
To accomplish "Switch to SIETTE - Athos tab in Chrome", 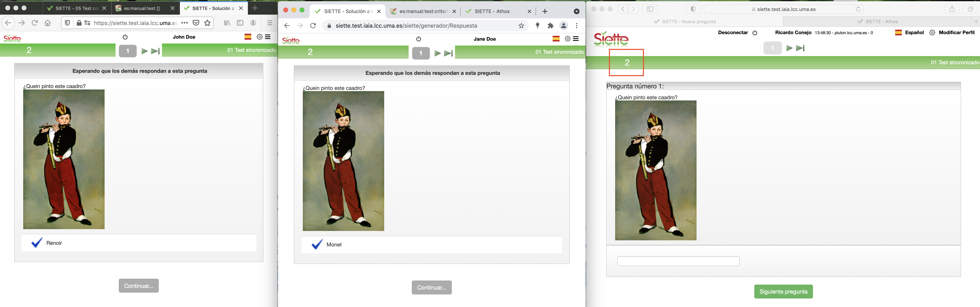I will pos(492,11).
